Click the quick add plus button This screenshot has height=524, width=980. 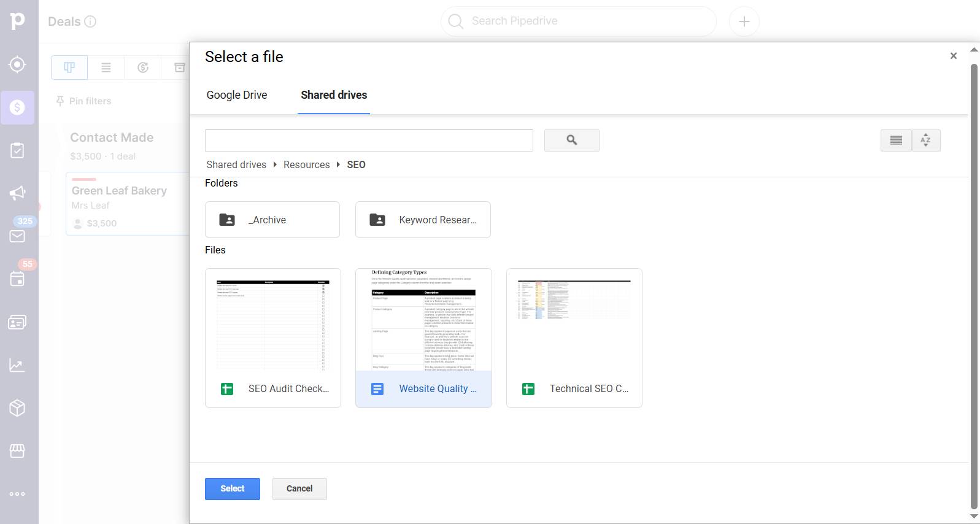[x=744, y=21]
